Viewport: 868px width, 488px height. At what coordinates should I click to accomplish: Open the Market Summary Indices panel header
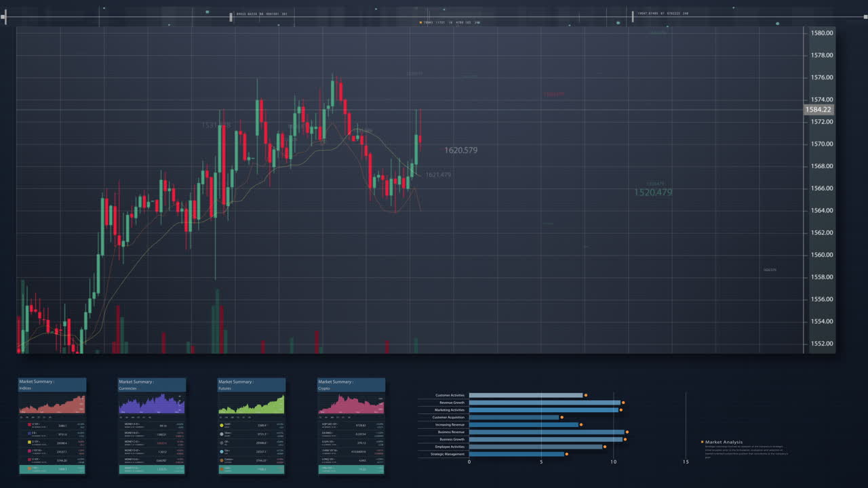[x=52, y=385]
